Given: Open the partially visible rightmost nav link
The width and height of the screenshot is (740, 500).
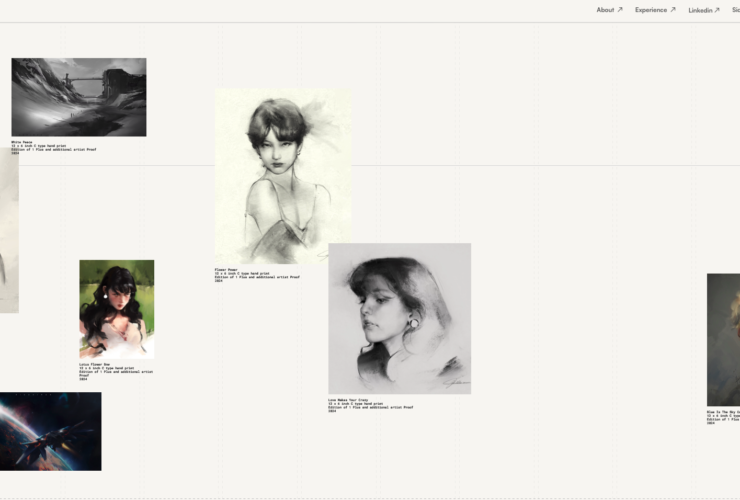Looking at the screenshot, I should [x=735, y=10].
